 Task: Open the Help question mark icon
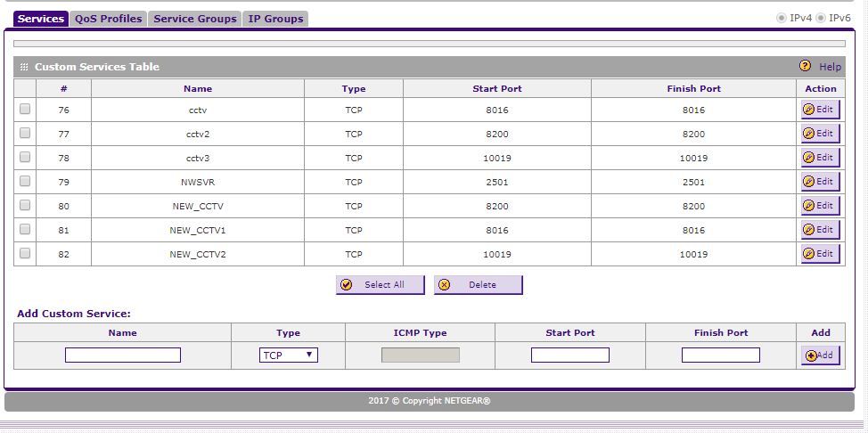click(x=805, y=67)
